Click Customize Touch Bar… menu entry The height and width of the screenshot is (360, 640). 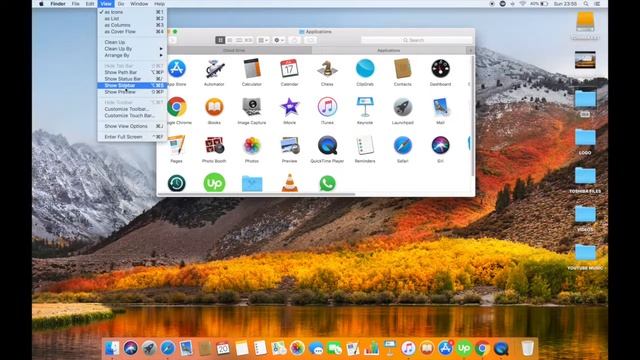pos(132,116)
